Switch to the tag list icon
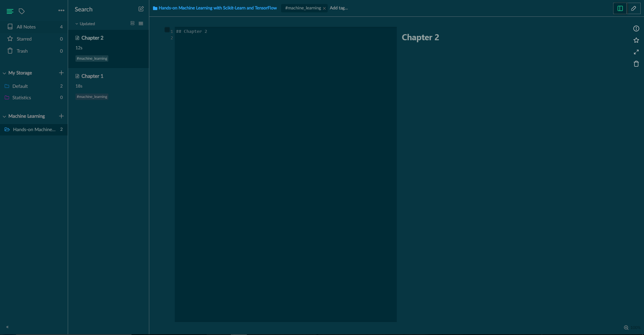 (x=22, y=11)
